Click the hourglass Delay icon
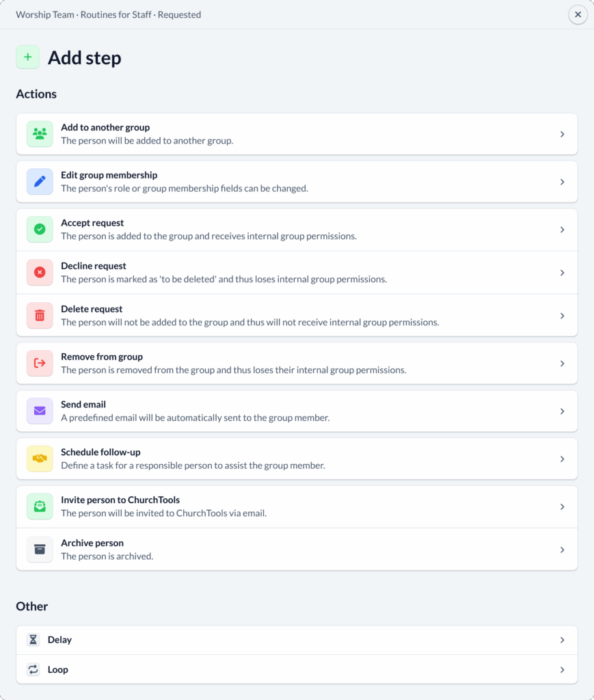Viewport: 594px width, 700px height. (33, 640)
